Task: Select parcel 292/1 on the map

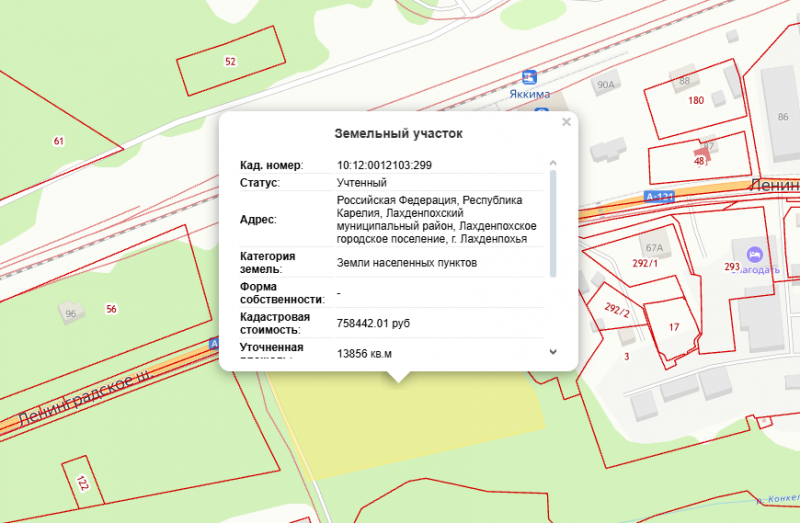Action: 645,263
